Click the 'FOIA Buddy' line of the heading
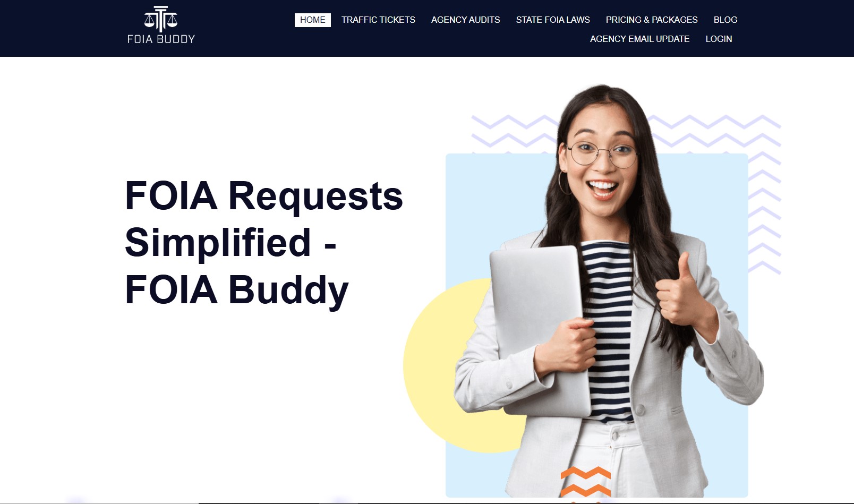854x504 pixels. pyautogui.click(x=236, y=290)
